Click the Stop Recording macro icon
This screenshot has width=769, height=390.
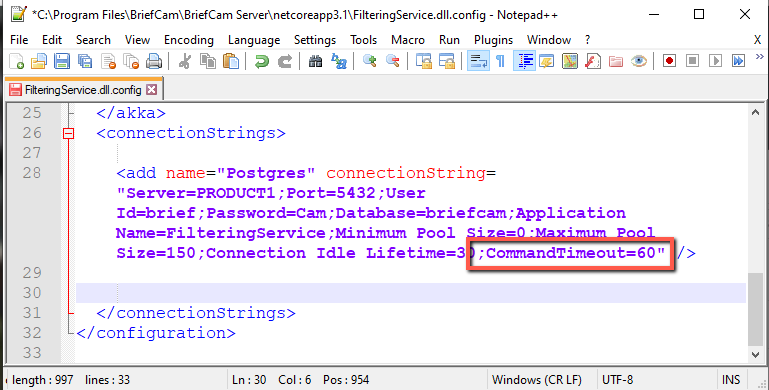coord(692,61)
